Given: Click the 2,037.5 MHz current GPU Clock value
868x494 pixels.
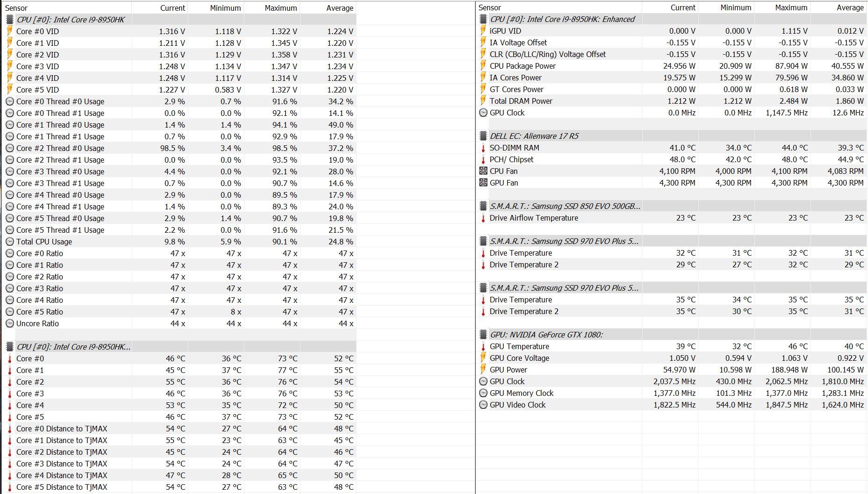Looking at the screenshot, I should 674,381.
